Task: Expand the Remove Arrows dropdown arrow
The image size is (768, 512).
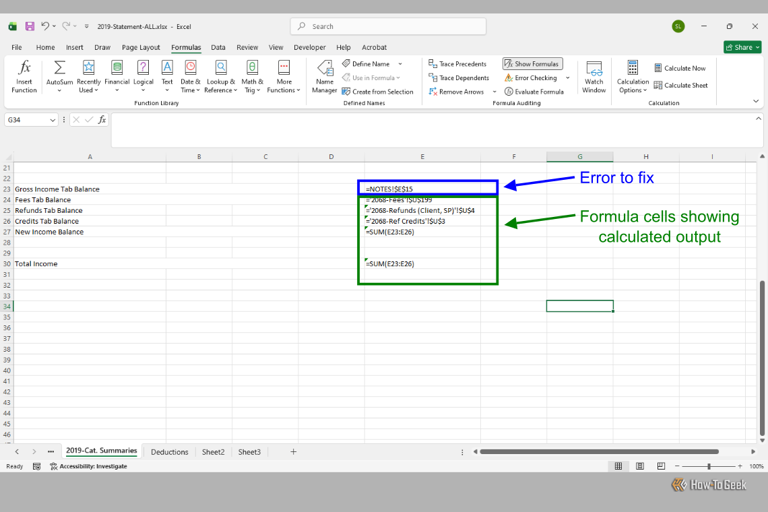Action: click(x=494, y=92)
